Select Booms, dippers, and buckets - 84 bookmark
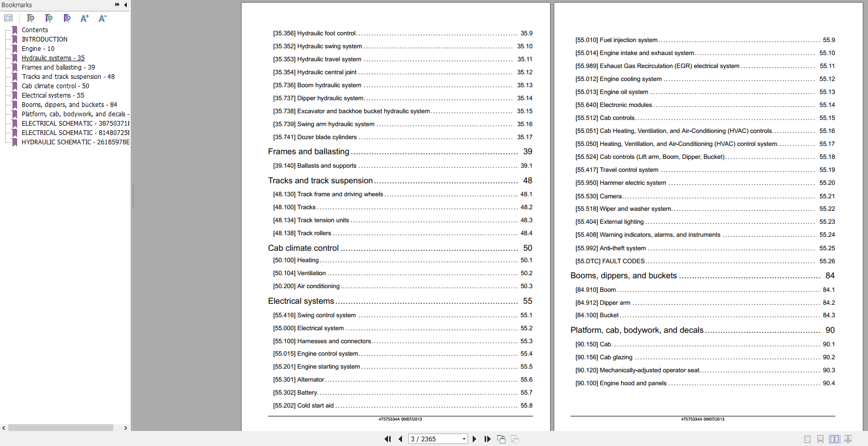This screenshot has height=446, width=868. 70,105
